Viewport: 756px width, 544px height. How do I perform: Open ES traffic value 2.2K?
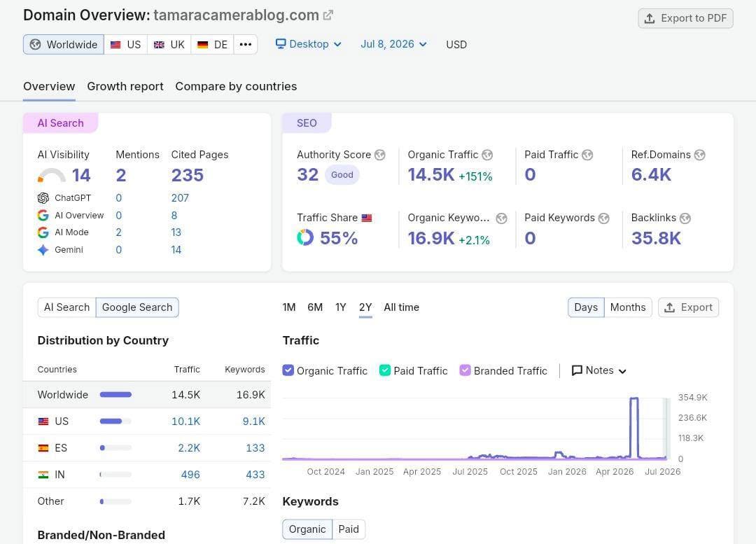[189, 448]
